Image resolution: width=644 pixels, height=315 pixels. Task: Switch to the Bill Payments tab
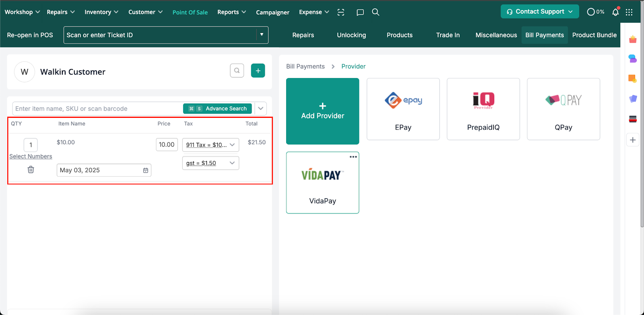click(545, 35)
